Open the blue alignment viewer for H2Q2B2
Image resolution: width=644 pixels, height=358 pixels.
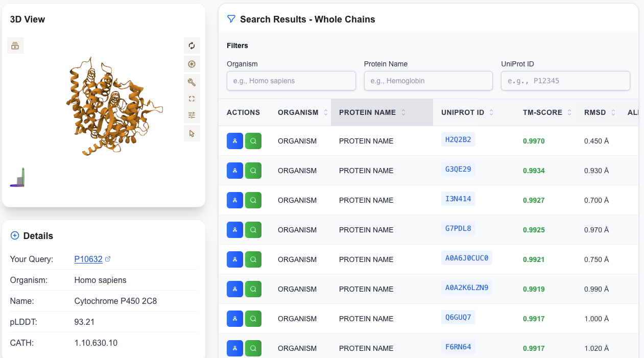[x=234, y=141]
